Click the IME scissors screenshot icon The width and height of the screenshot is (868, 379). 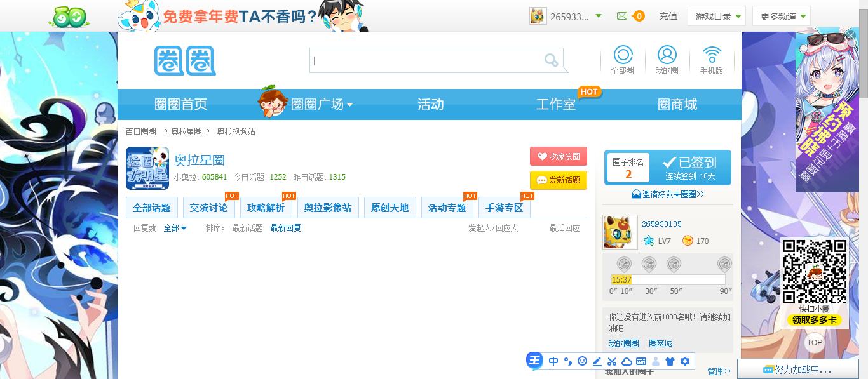click(x=612, y=361)
